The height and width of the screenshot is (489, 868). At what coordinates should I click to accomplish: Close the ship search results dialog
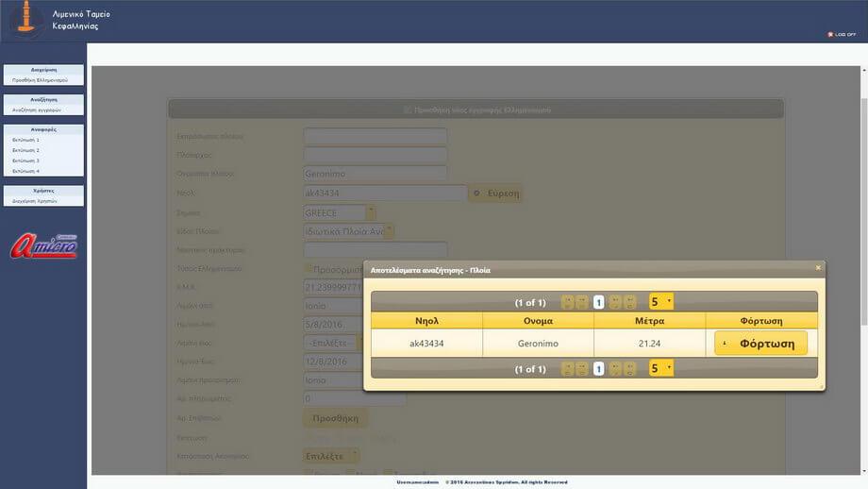click(818, 268)
